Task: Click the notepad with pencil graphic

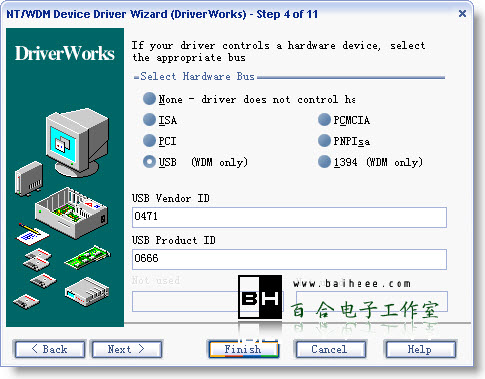Action: coord(33,234)
